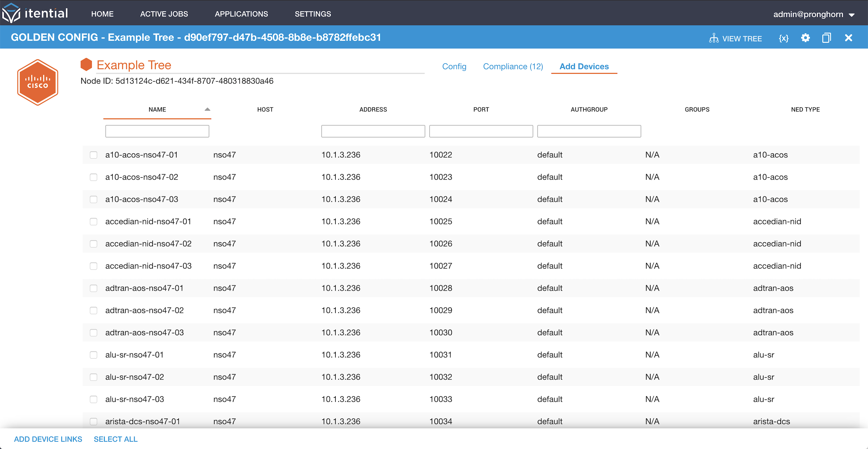Click port value 10029
This screenshot has width=868, height=449.
point(441,311)
